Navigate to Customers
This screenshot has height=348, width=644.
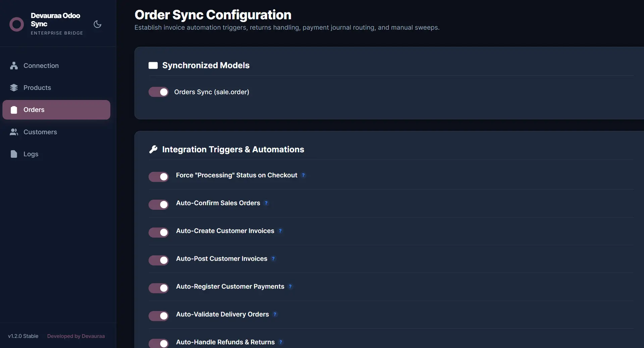(x=56, y=132)
